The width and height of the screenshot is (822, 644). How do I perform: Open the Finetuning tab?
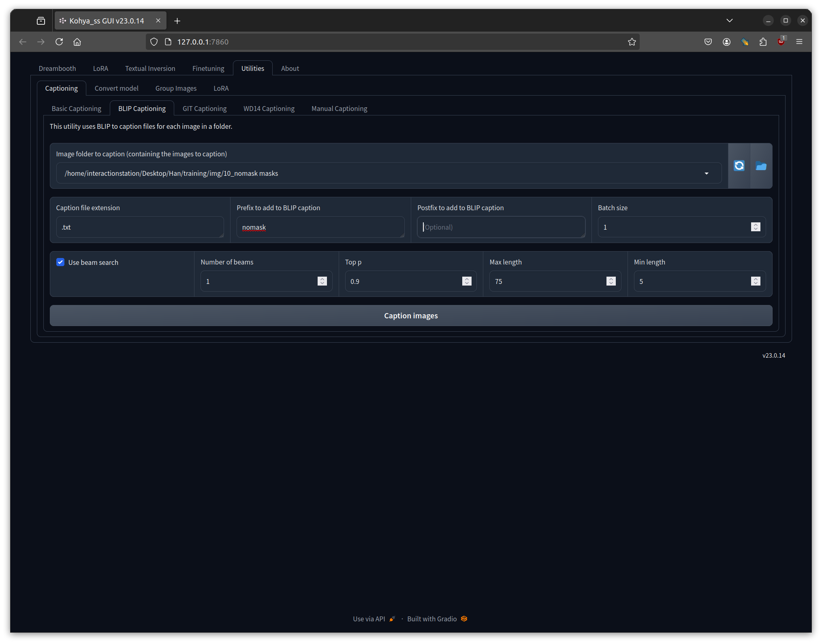208,68
